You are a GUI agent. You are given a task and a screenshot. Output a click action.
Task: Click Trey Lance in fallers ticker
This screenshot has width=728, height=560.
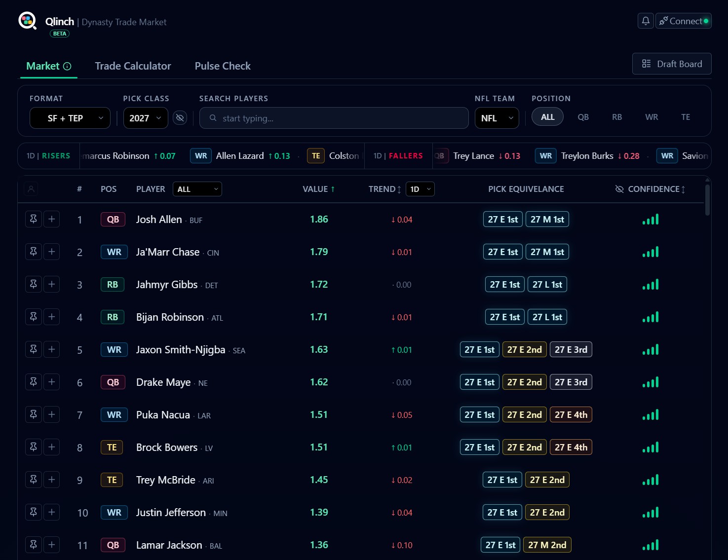[x=473, y=156]
